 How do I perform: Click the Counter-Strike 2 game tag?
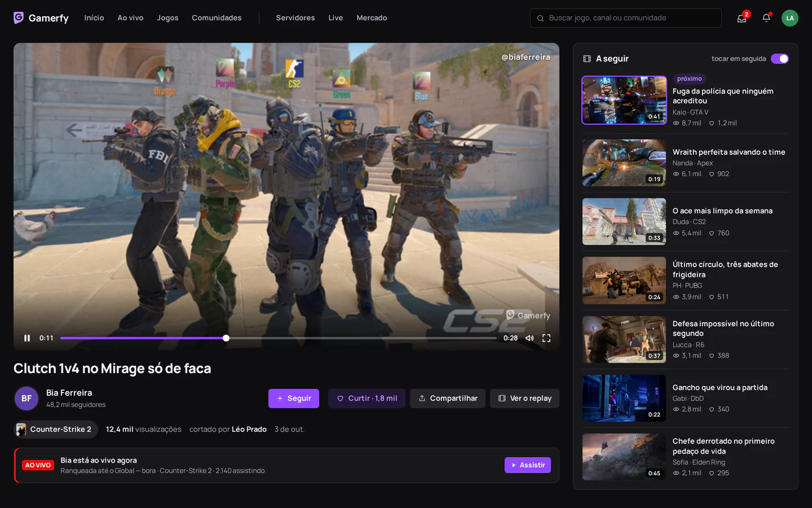coord(56,430)
